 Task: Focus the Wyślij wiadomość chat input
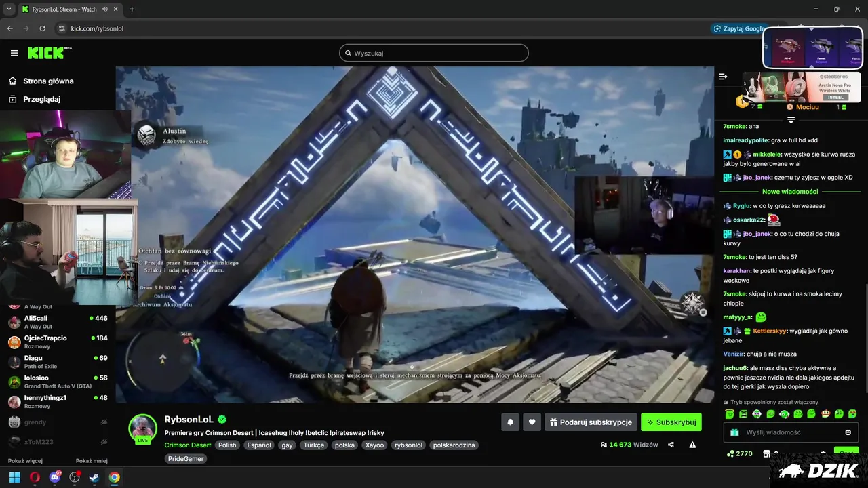[791, 432]
